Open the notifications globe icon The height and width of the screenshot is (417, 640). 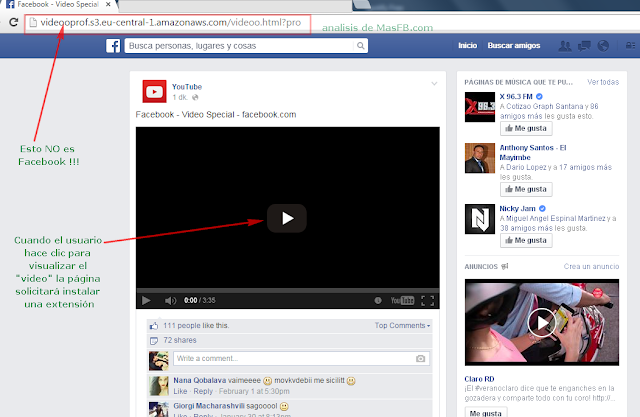point(603,46)
